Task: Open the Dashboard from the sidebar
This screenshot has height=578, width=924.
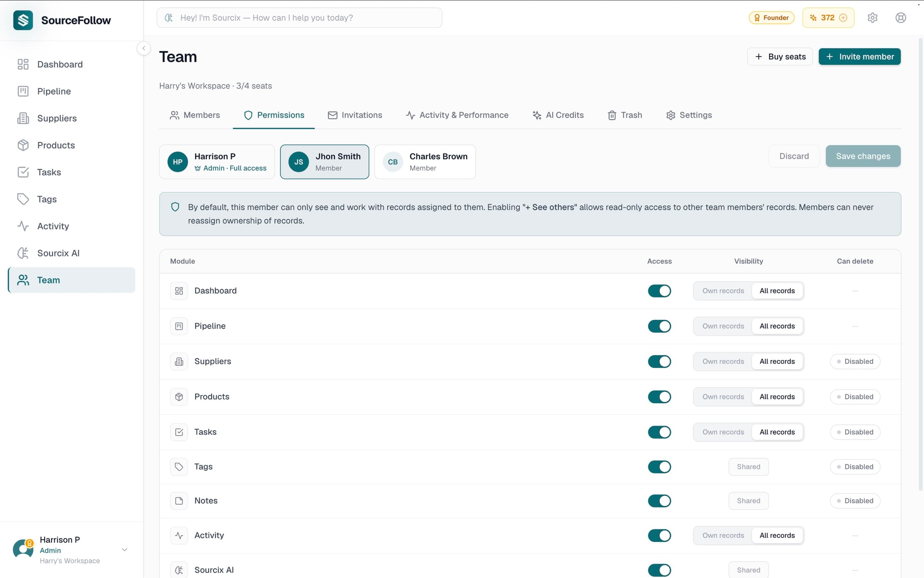Action: click(60, 64)
